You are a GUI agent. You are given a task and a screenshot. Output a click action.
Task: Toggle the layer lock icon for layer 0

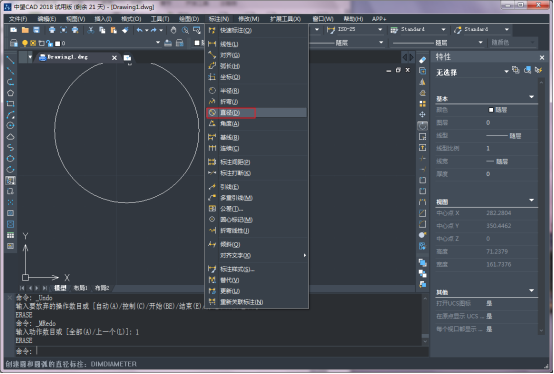coord(49,43)
